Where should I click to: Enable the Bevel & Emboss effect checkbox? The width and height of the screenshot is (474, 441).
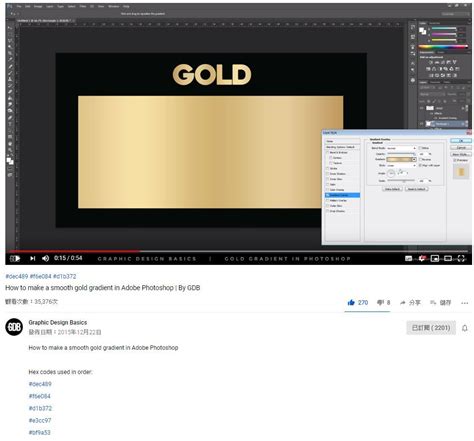[x=328, y=152]
